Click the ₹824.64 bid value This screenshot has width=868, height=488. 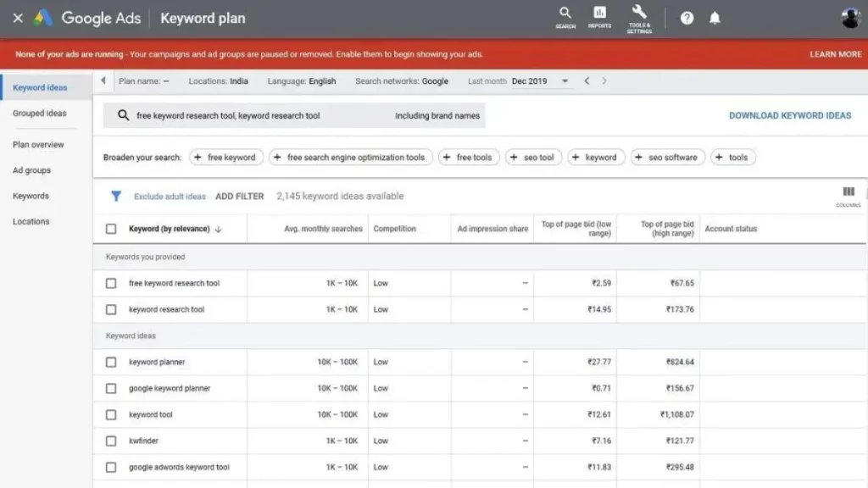680,362
